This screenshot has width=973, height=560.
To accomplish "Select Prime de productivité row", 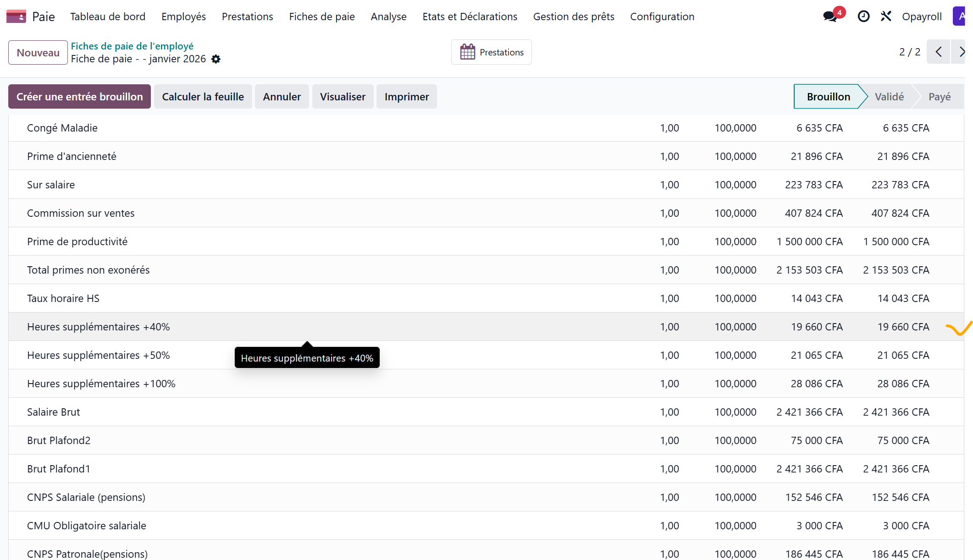I will [x=486, y=242].
